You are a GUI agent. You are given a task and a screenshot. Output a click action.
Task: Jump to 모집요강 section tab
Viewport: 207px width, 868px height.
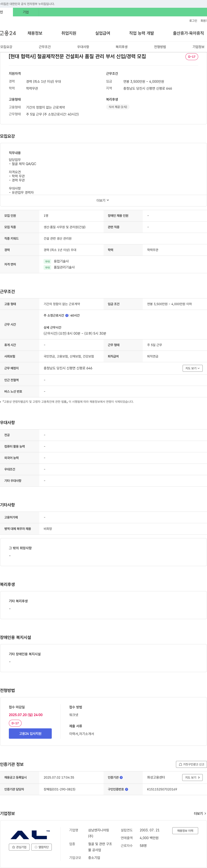[x=6, y=47]
